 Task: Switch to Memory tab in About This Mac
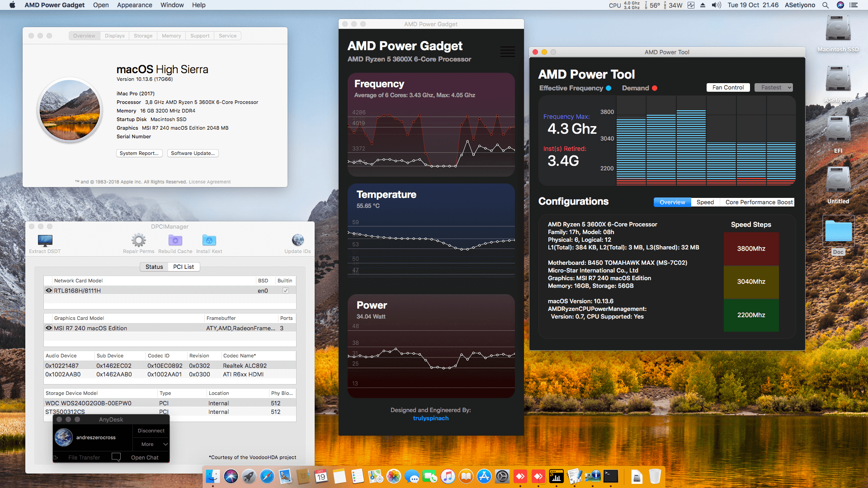click(x=171, y=36)
